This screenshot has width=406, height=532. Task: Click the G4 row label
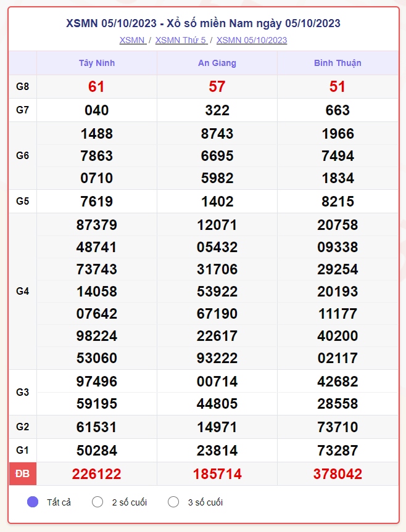pyautogui.click(x=22, y=291)
